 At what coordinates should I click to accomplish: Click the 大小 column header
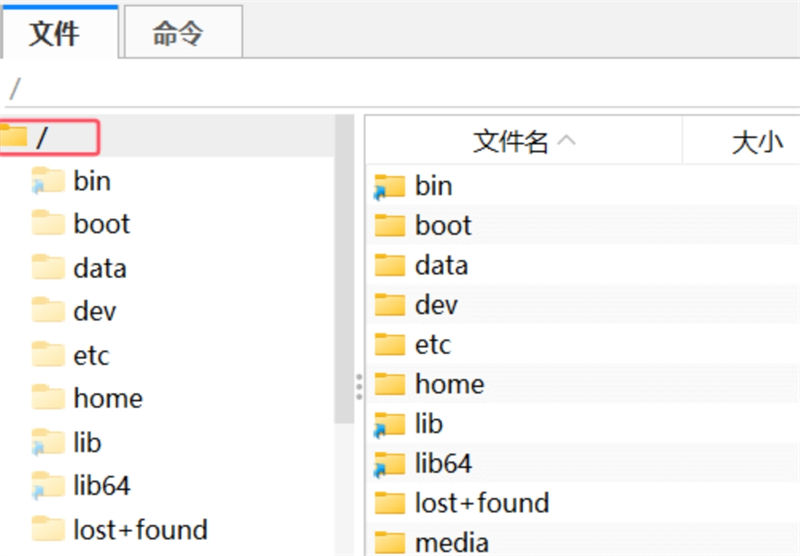[x=757, y=142]
